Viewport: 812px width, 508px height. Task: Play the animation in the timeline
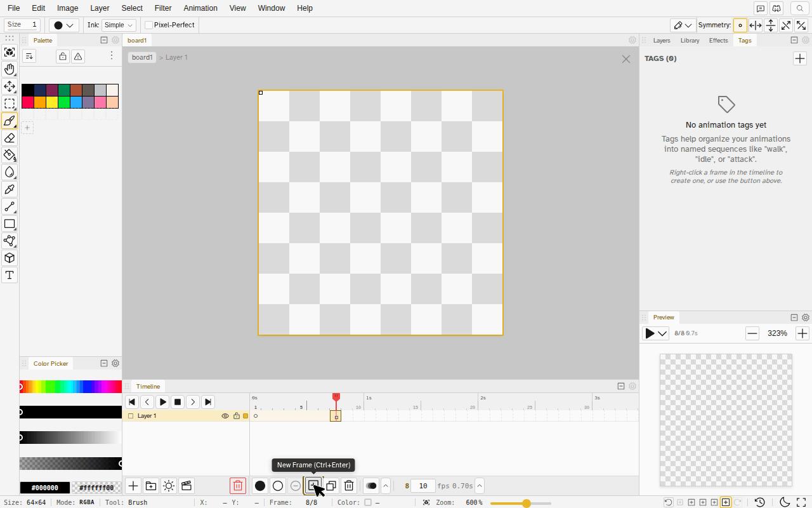[163, 402]
